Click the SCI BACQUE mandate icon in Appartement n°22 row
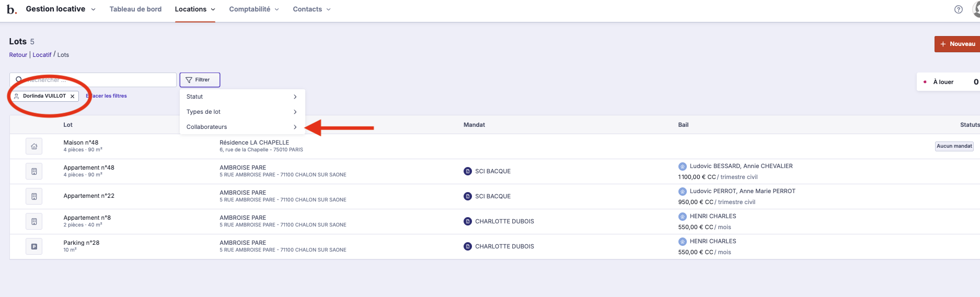The width and height of the screenshot is (980, 297). pos(468,196)
